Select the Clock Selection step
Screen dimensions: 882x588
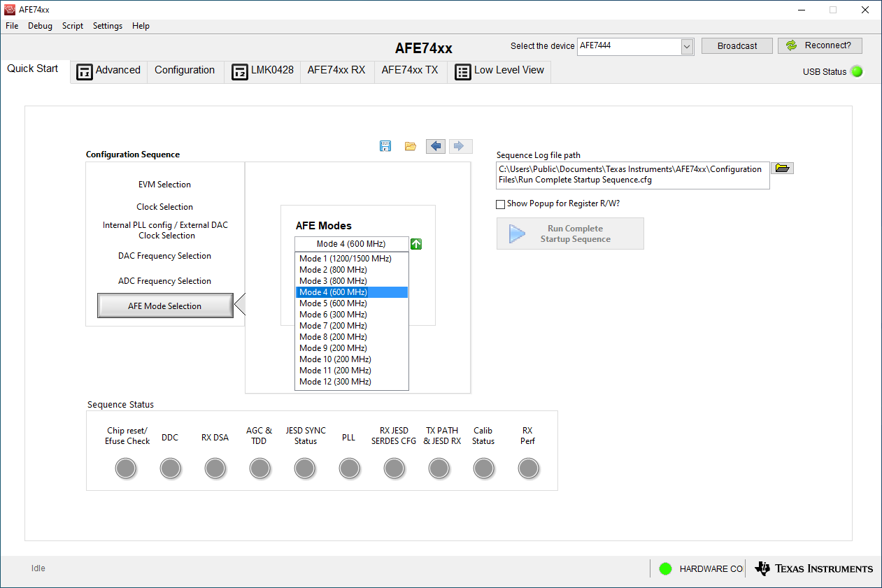(164, 207)
